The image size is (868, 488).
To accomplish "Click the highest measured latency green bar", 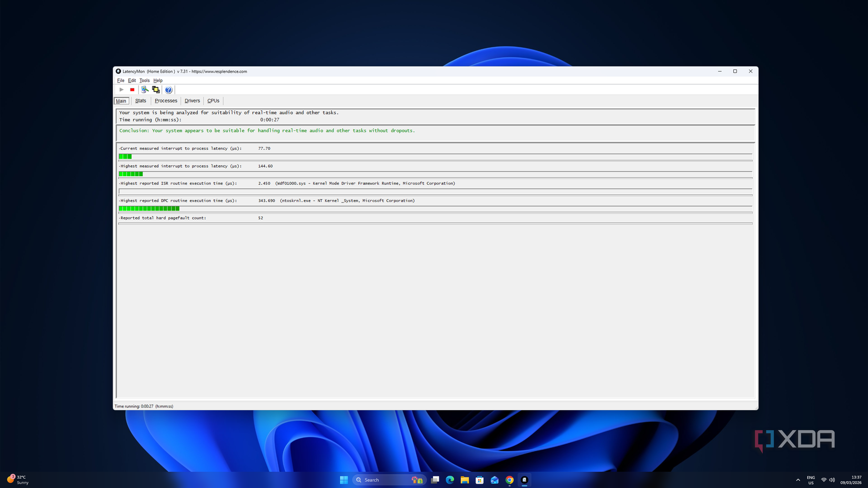I will coord(131,174).
